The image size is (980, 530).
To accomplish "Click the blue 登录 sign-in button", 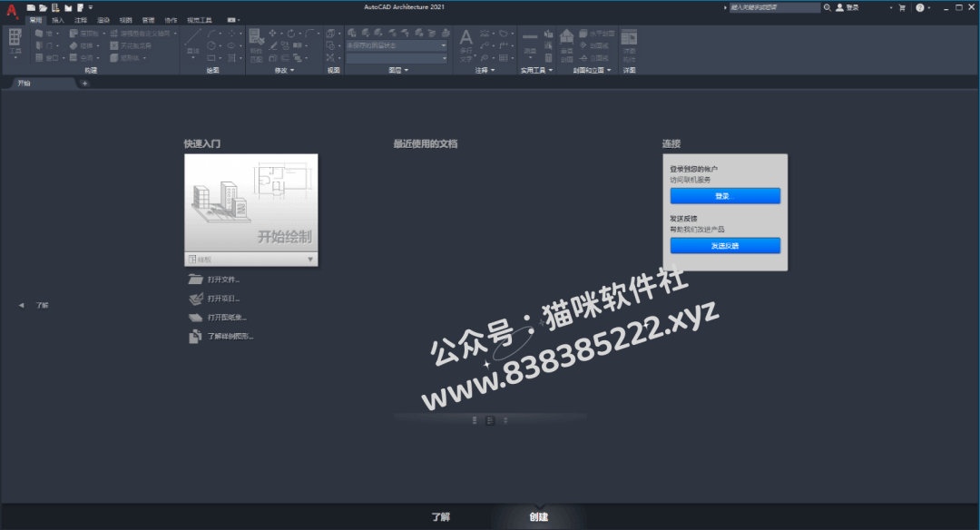I will (725, 196).
